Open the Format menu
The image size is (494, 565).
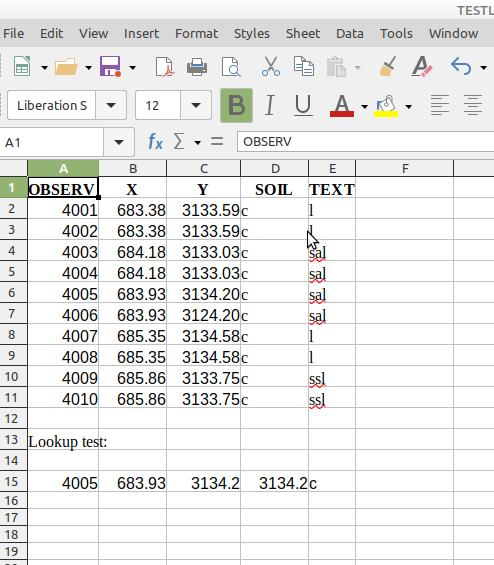tap(196, 34)
